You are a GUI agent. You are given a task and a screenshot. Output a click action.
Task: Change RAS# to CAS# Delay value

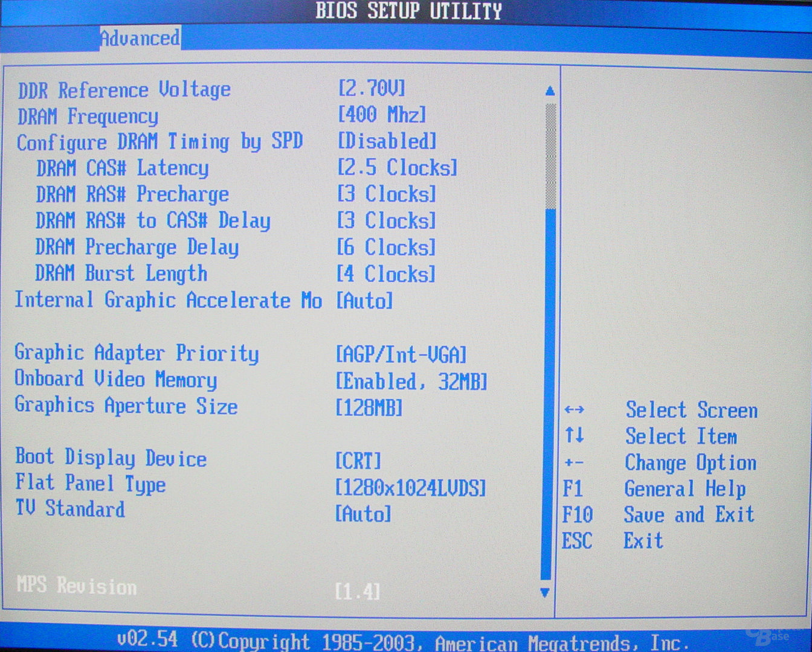point(386,221)
